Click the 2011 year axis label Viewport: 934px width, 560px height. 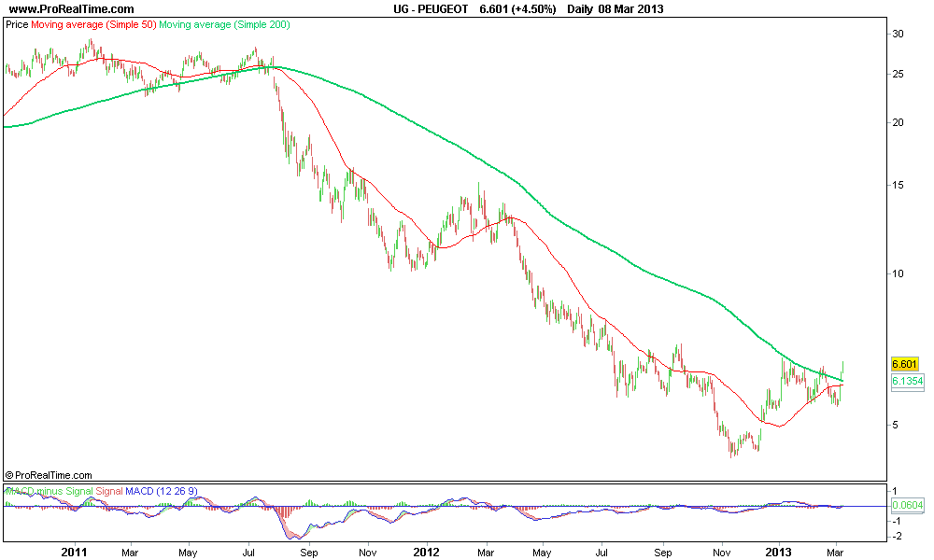pyautogui.click(x=74, y=553)
